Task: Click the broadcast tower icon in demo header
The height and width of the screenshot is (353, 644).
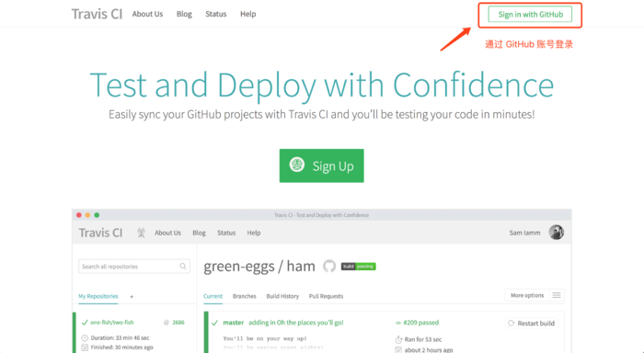Action: pyautogui.click(x=141, y=233)
